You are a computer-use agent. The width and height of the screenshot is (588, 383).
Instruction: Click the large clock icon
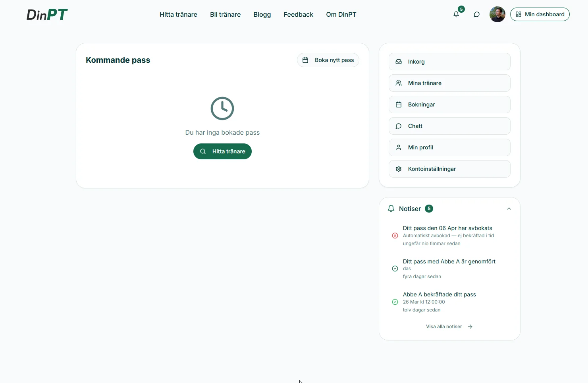coord(222,108)
